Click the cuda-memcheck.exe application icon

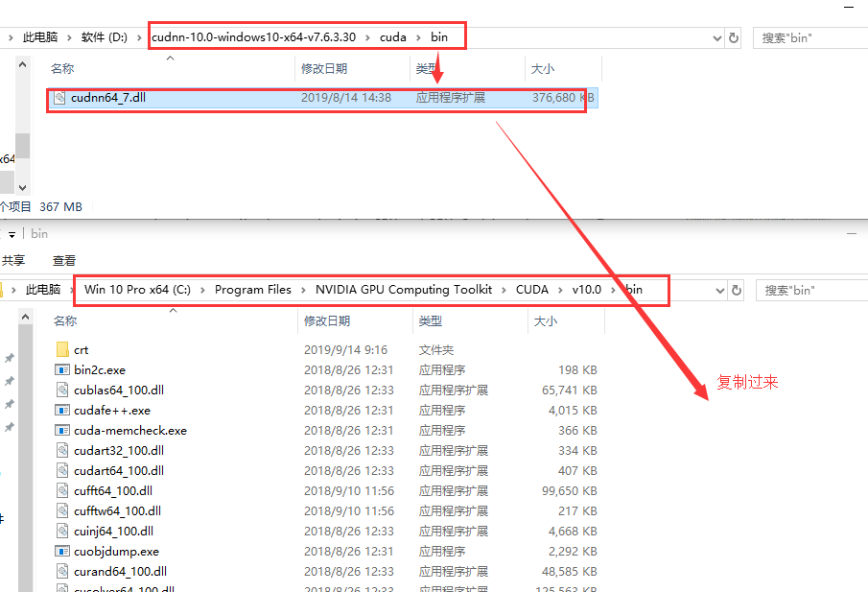[62, 430]
